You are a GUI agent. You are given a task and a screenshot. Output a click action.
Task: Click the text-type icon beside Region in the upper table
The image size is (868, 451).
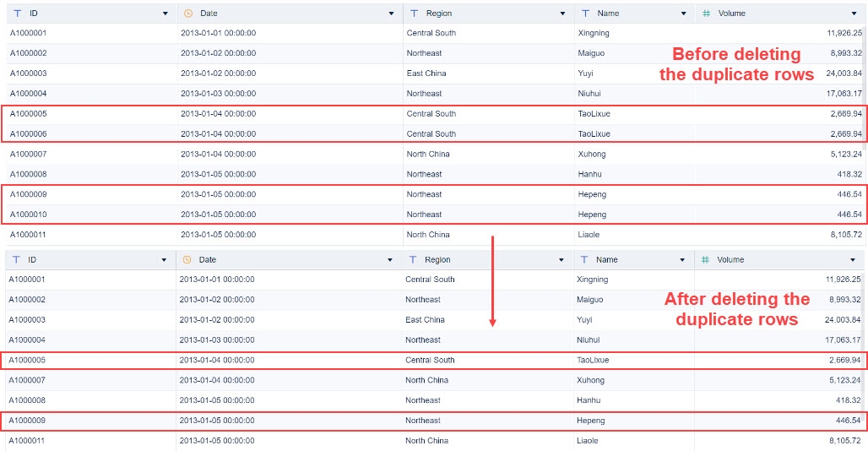click(x=414, y=14)
